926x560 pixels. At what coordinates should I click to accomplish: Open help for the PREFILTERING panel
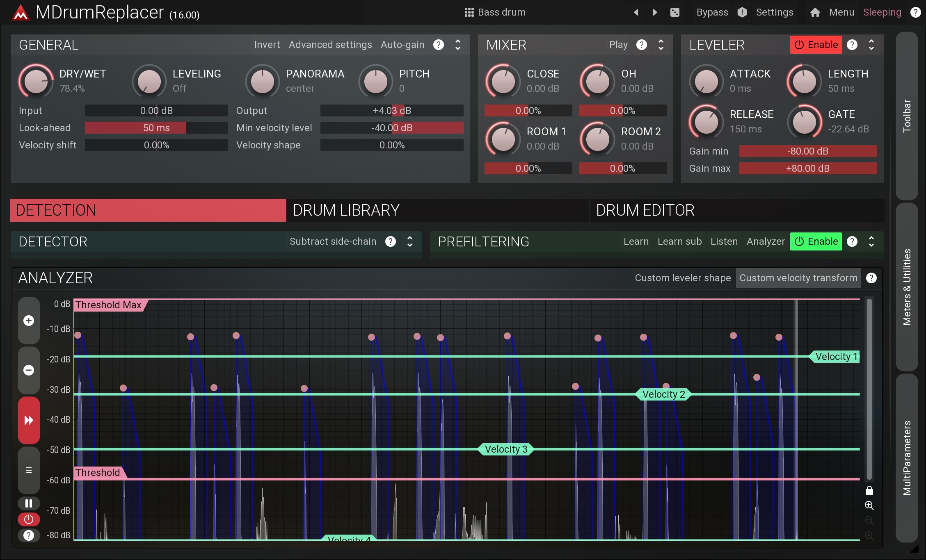tap(852, 241)
